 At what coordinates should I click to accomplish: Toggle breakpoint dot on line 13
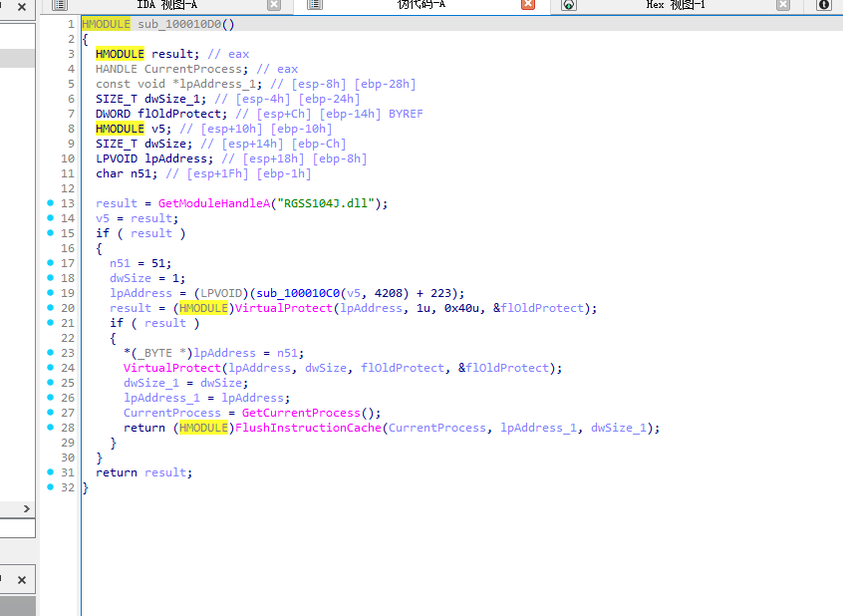(x=50, y=203)
